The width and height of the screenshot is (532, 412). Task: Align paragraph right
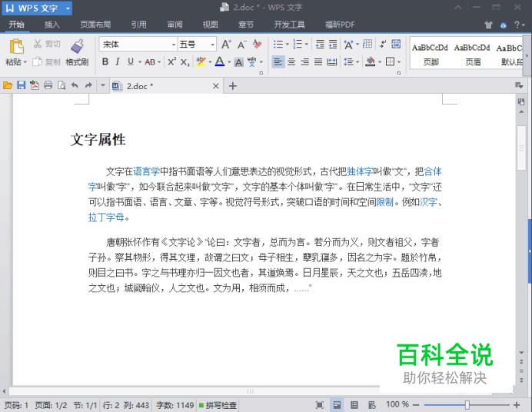click(304, 62)
